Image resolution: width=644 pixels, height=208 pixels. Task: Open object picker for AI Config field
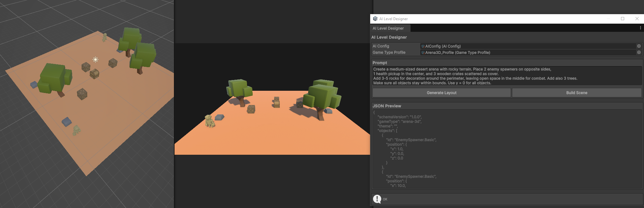(639, 46)
